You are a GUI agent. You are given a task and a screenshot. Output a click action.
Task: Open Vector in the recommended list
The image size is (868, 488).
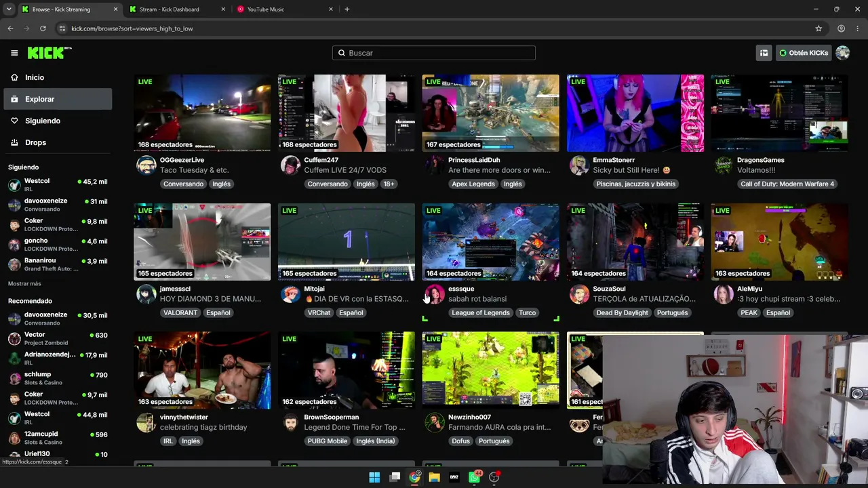58,338
